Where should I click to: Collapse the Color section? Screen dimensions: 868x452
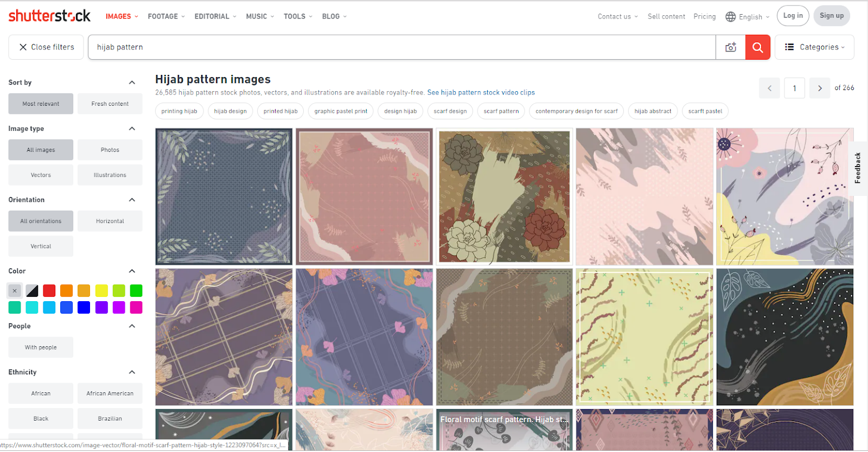132,271
